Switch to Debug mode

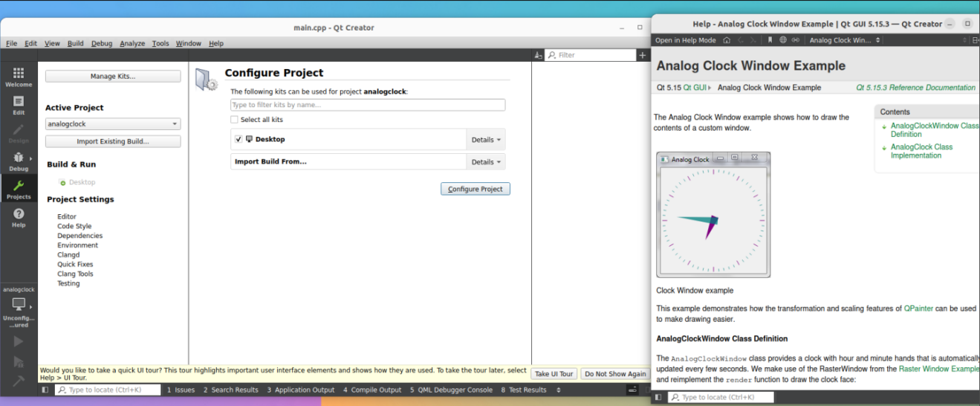point(19,161)
